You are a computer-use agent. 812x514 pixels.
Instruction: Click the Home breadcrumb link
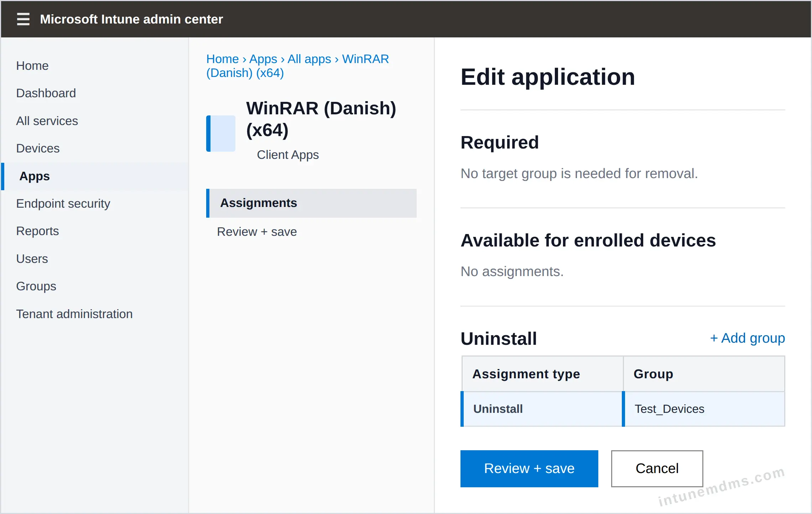tap(223, 59)
